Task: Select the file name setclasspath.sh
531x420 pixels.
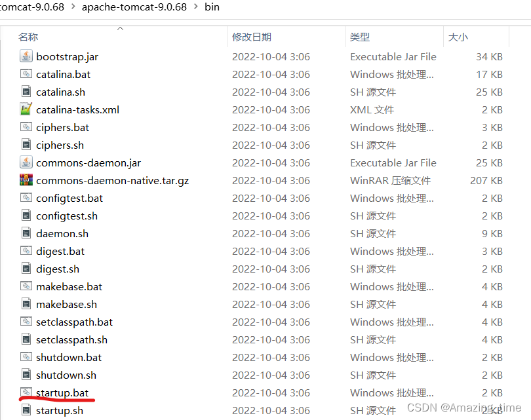Action: pyautogui.click(x=72, y=339)
